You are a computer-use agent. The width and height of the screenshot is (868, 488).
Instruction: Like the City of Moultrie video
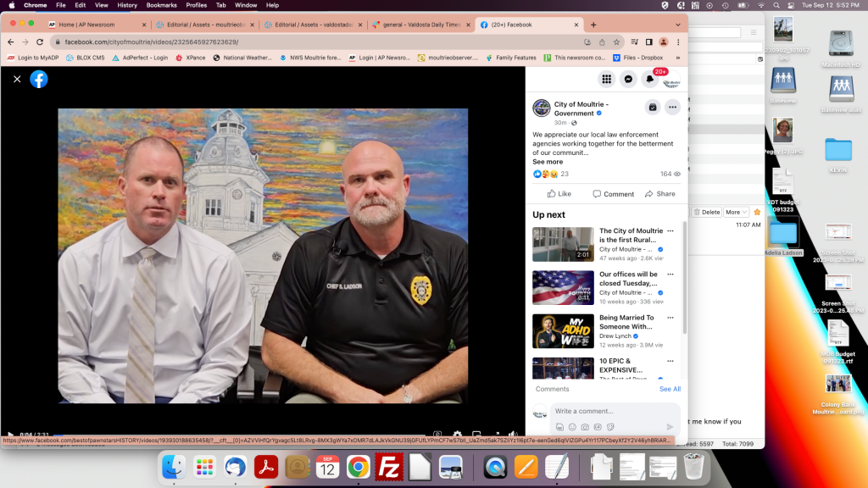tap(559, 194)
